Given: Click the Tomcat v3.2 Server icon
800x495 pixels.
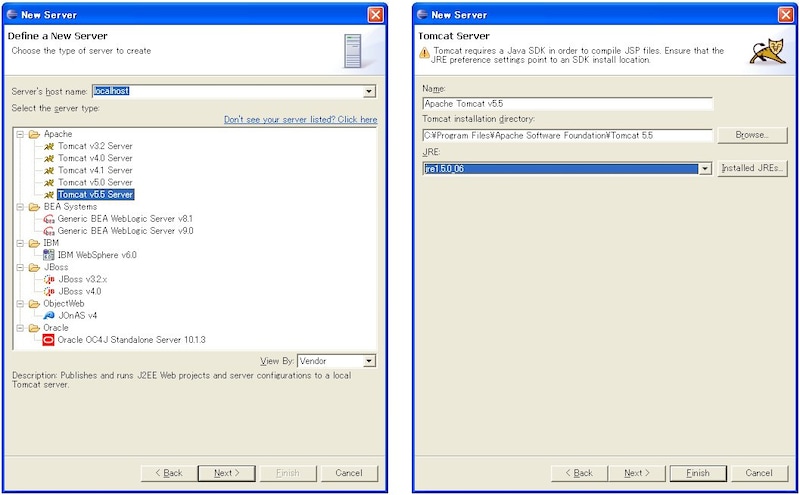Looking at the screenshot, I should pyautogui.click(x=49, y=146).
